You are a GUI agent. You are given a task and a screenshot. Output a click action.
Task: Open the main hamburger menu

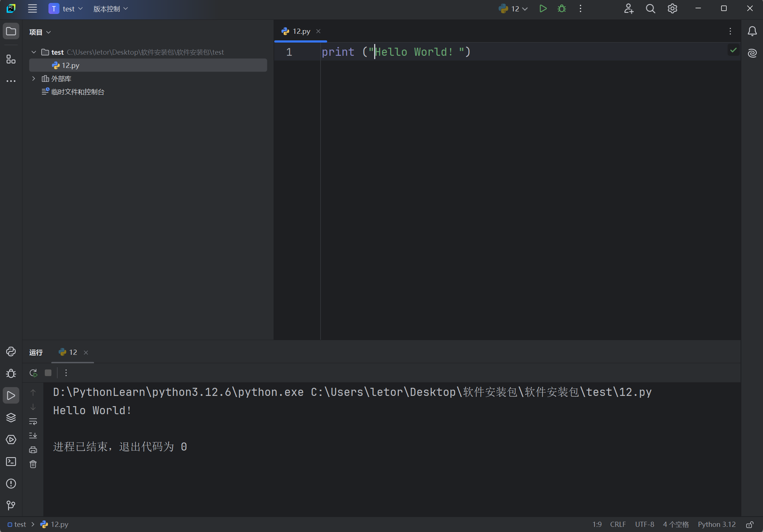32,8
